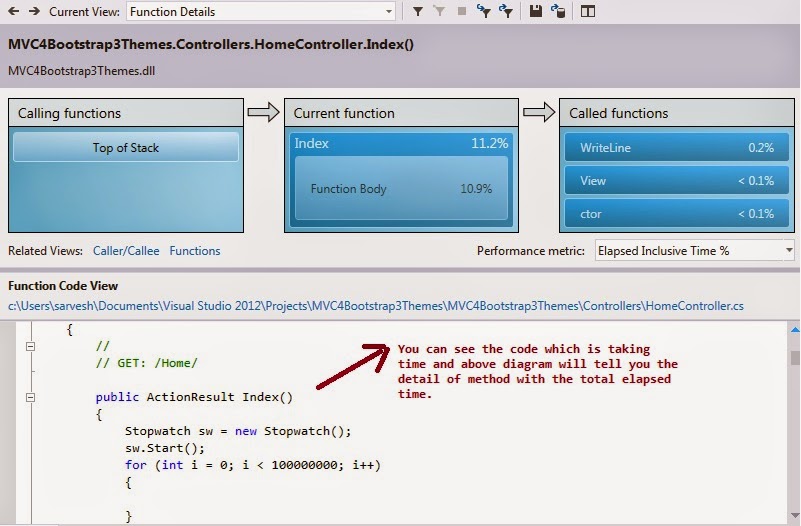
Task: Open the HomeController.cs source file path link
Action: 376,306
